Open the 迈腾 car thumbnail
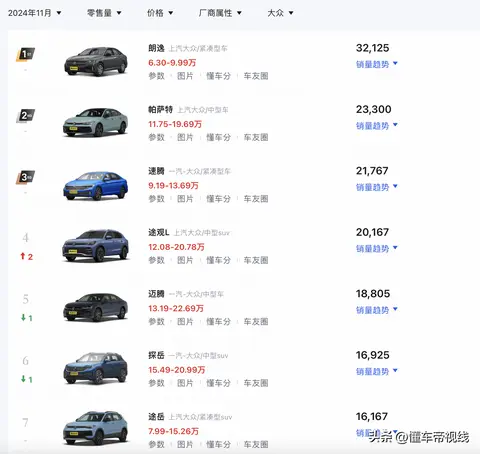 pos(96,307)
